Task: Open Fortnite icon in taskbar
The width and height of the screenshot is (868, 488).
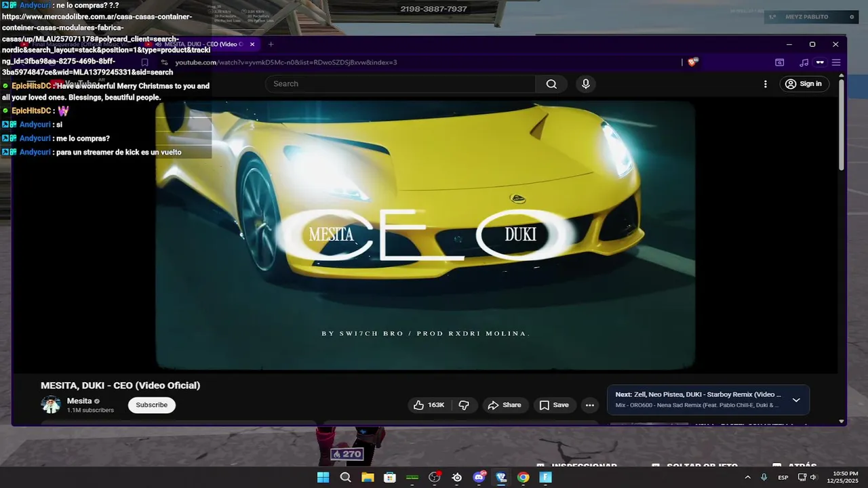Action: pos(545,477)
